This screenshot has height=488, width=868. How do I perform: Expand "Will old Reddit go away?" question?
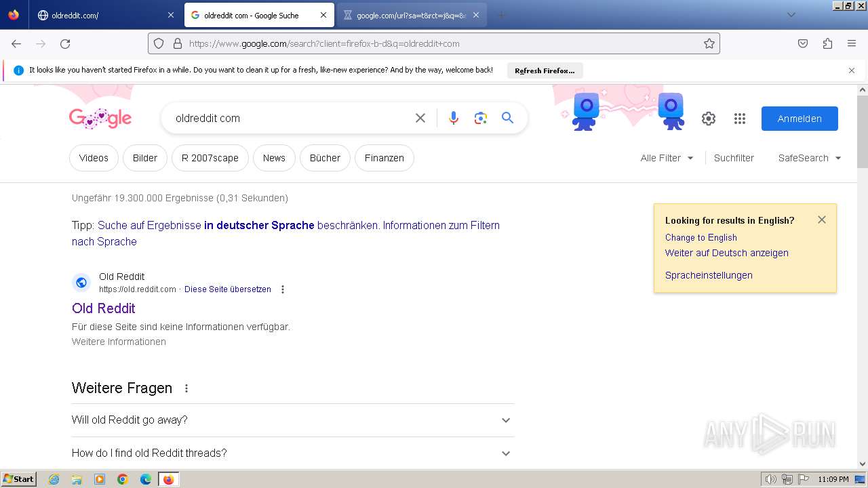292,420
